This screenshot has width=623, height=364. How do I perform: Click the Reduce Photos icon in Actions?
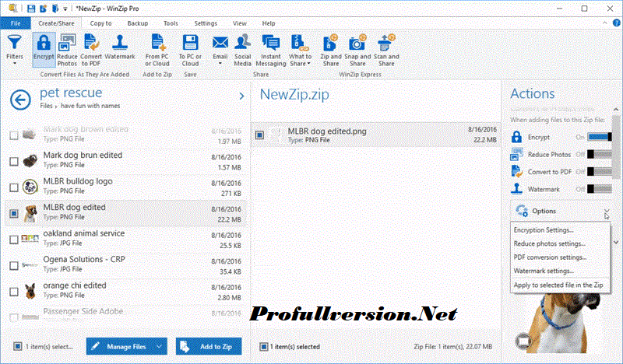point(516,155)
